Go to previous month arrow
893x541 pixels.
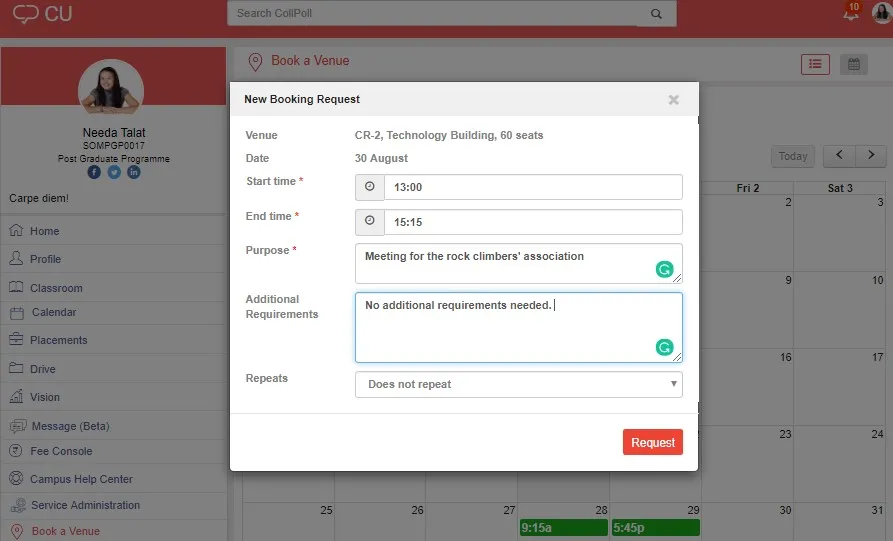(x=839, y=156)
